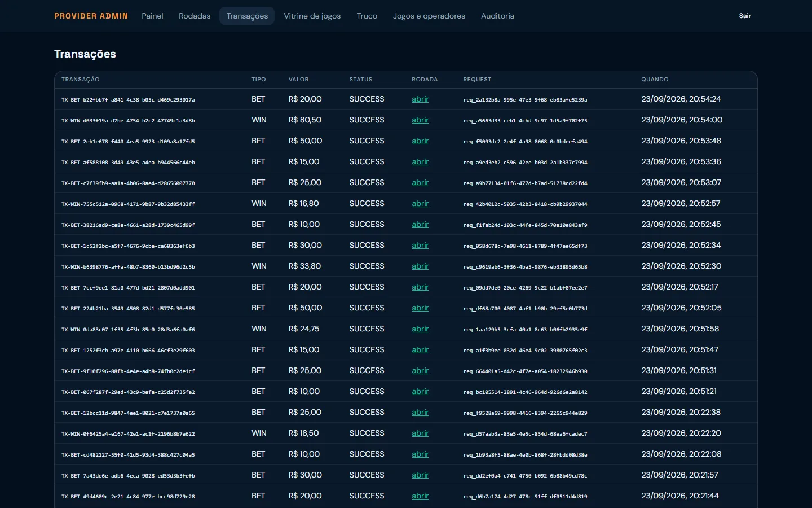The width and height of the screenshot is (812, 508).
Task: Navigate to Auditoria
Action: point(497,16)
